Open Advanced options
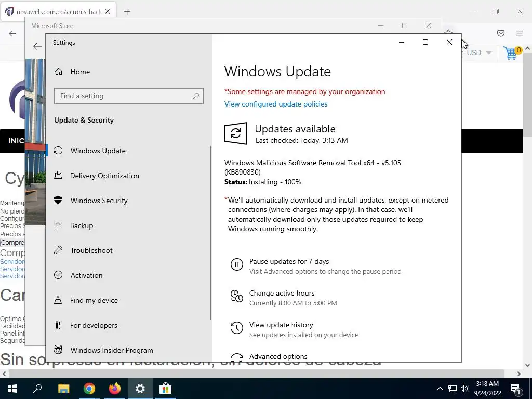Image resolution: width=532 pixels, height=399 pixels. click(x=278, y=356)
